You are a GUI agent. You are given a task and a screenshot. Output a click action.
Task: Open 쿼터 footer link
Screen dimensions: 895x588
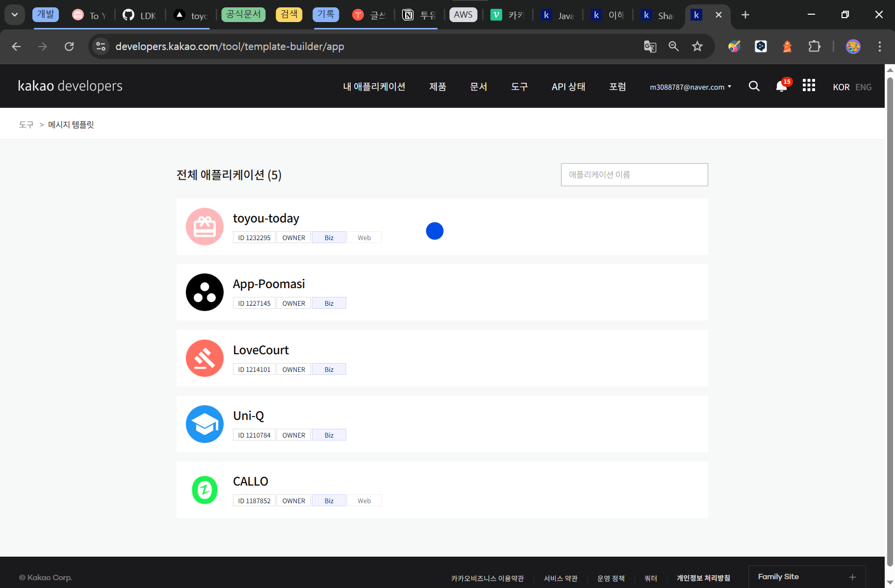coord(650,578)
